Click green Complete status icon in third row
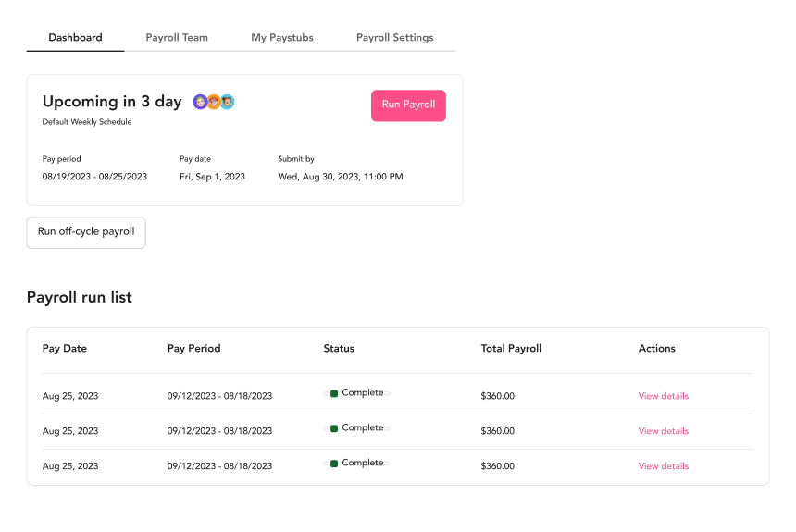This screenshot has height=532, width=796. 334,464
